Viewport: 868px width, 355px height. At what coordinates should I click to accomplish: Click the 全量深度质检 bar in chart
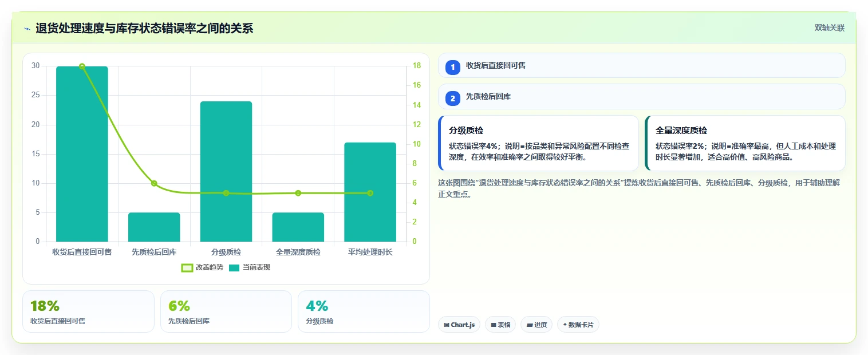pyautogui.click(x=298, y=227)
